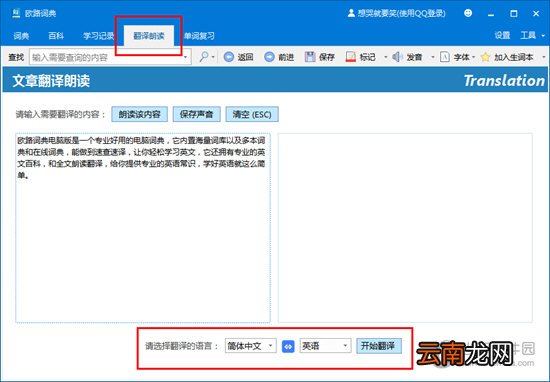Click the 朗读该内容 button

click(x=139, y=114)
